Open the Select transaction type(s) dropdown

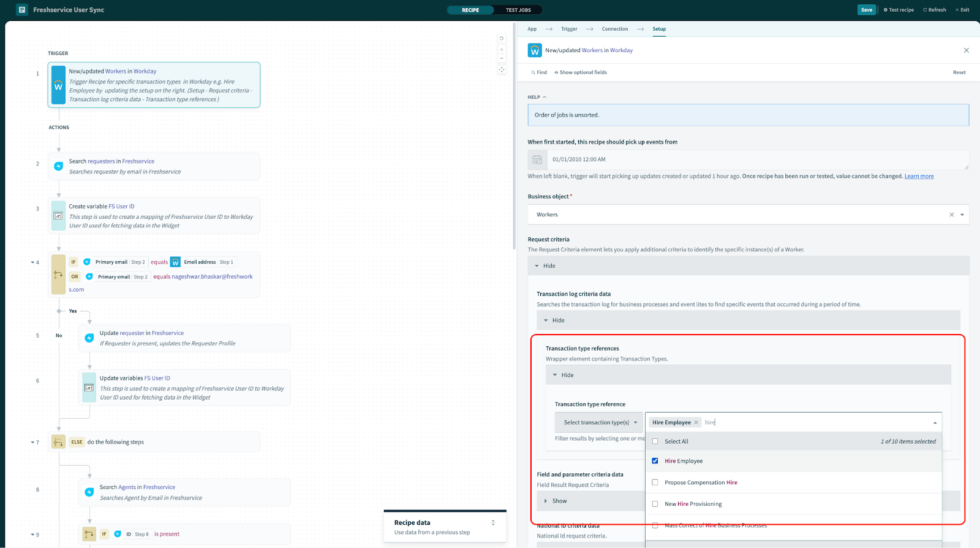[x=599, y=422]
